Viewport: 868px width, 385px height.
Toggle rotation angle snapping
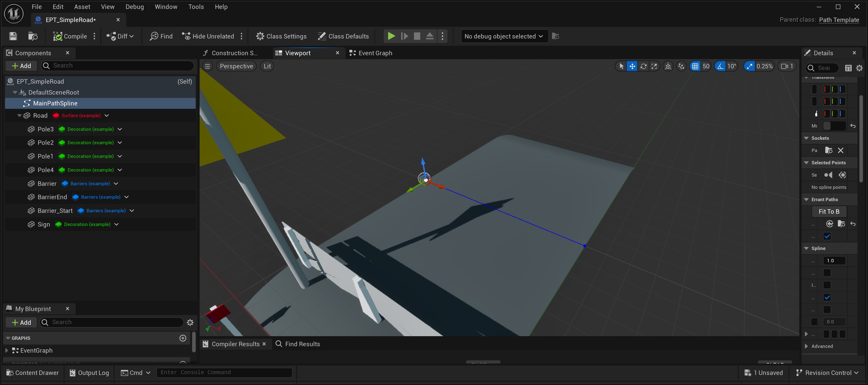point(720,66)
